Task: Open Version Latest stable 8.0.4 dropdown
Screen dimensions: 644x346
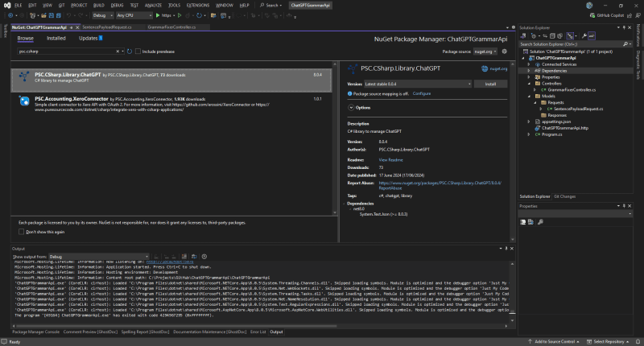Action: coord(418,84)
